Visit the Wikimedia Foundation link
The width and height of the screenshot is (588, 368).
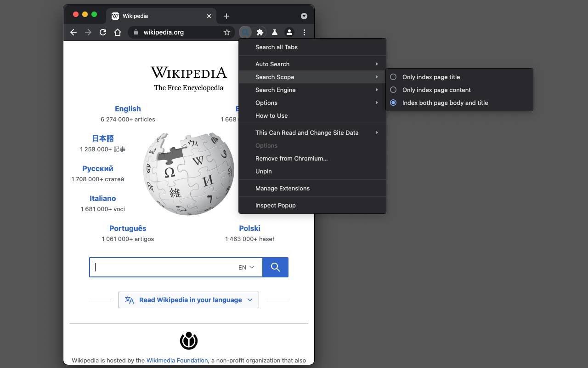(x=177, y=360)
